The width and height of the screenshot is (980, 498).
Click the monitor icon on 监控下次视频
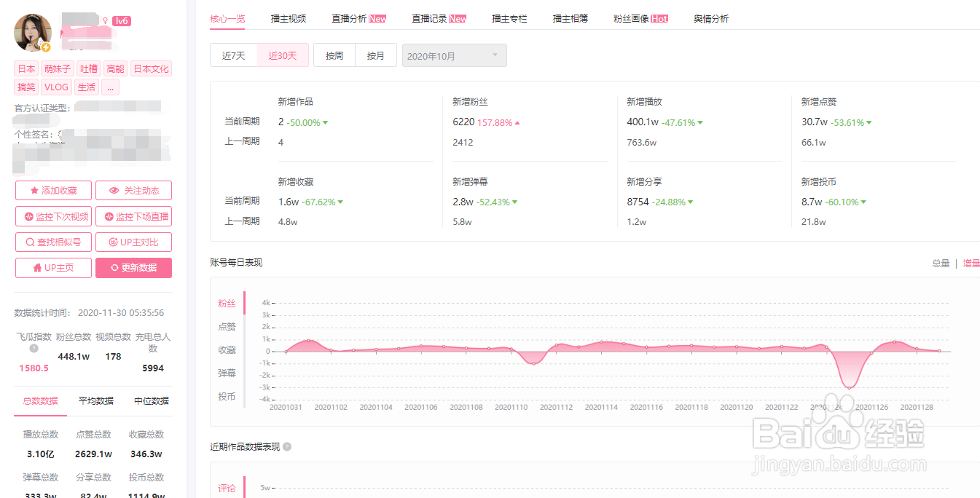(29, 216)
